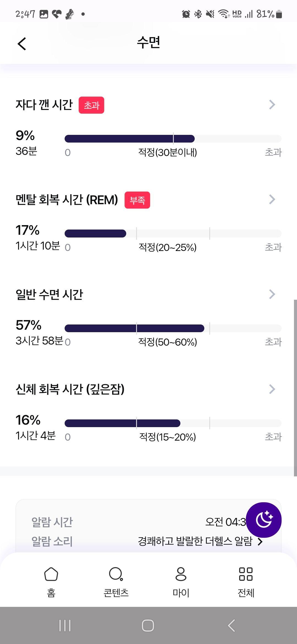Expand 일반 수면 시간 chevron
The image size is (297, 644).
point(272,294)
